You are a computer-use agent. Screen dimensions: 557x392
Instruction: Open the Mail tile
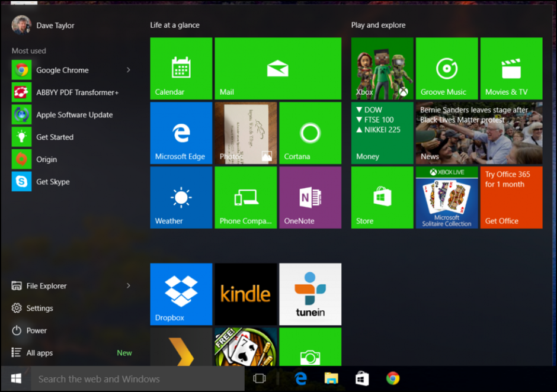pos(277,68)
